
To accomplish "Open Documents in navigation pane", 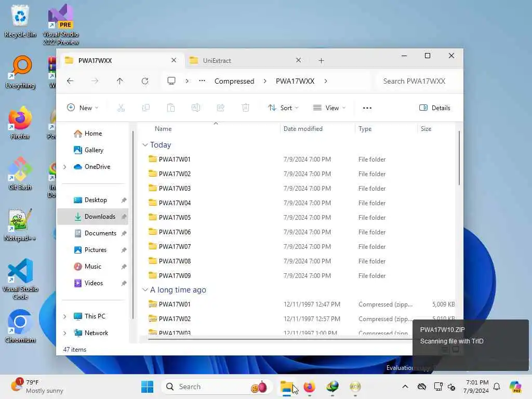I will click(92, 233).
